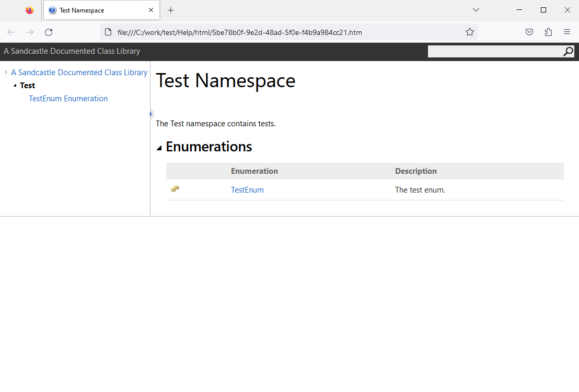Open Firefox View icon

point(30,10)
